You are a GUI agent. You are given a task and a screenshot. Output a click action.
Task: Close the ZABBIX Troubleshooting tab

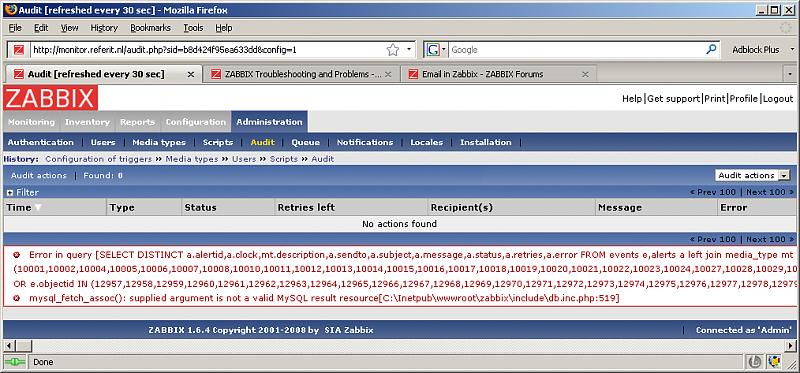(x=388, y=74)
